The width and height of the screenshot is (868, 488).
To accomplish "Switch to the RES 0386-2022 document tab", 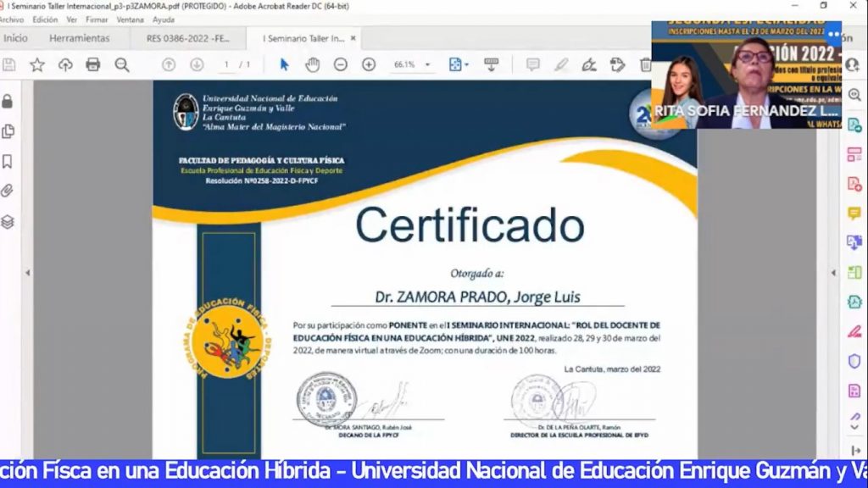I will pyautogui.click(x=187, y=38).
